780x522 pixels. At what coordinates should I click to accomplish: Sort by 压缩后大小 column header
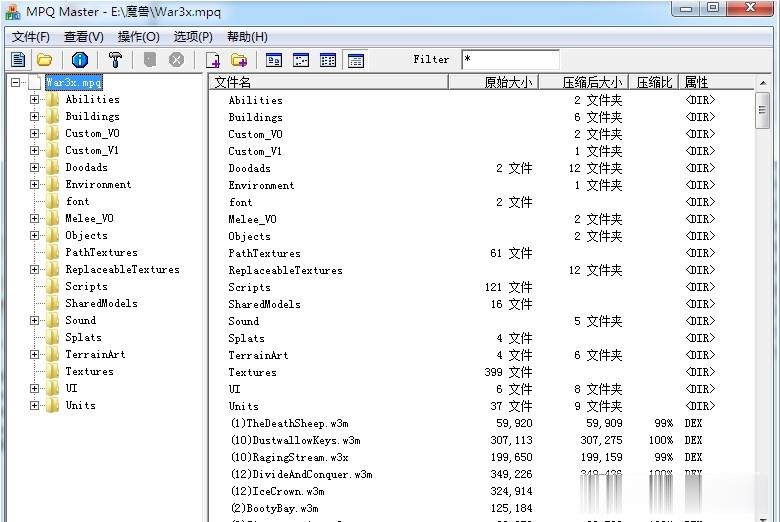(x=584, y=82)
